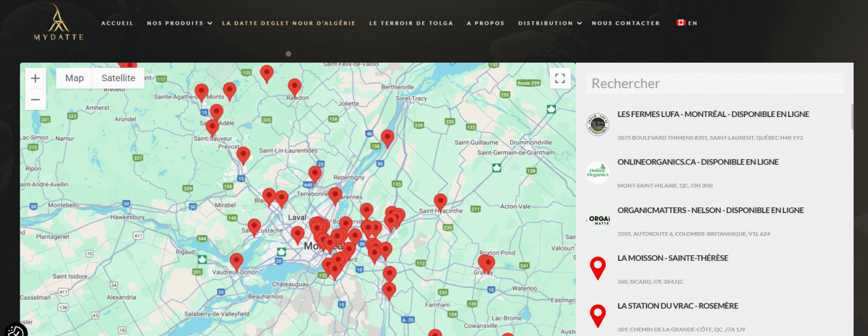Go to the Accueil page
This screenshot has width=868, height=336.
[117, 23]
